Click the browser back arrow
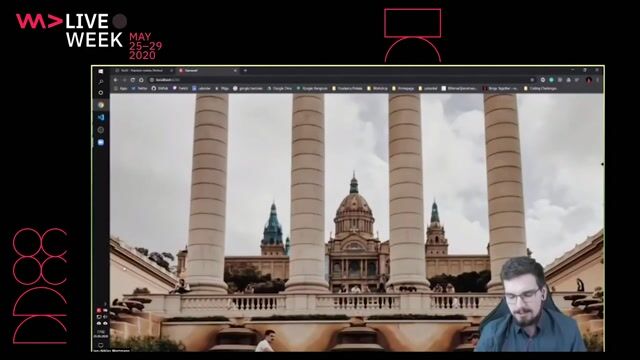Viewport: 640px width, 360px height. click(x=116, y=80)
